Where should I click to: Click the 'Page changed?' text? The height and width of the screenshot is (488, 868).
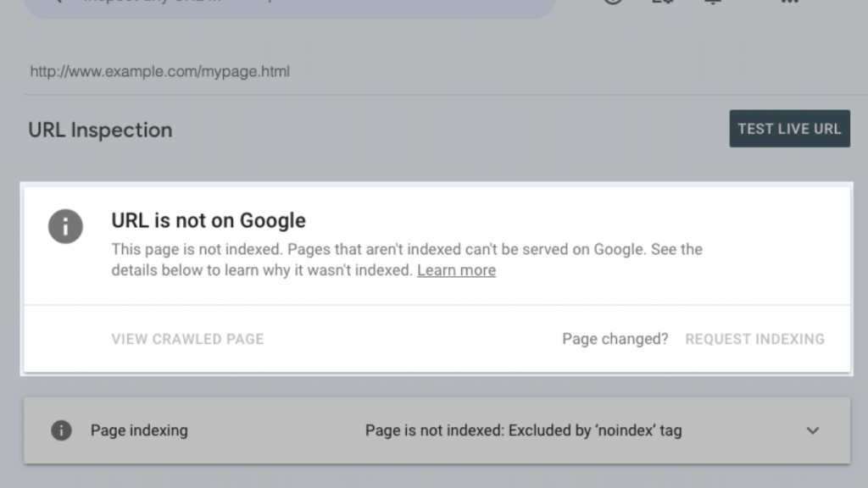615,339
